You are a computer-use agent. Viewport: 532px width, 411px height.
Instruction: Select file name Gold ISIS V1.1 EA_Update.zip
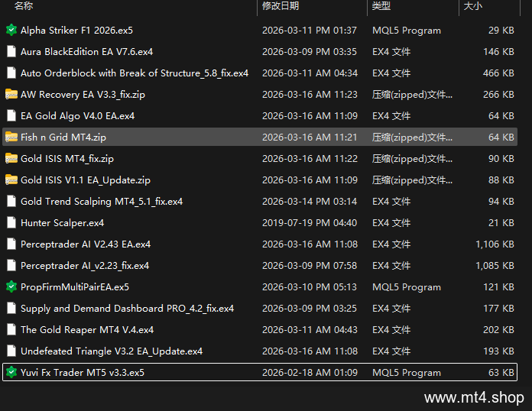86,180
